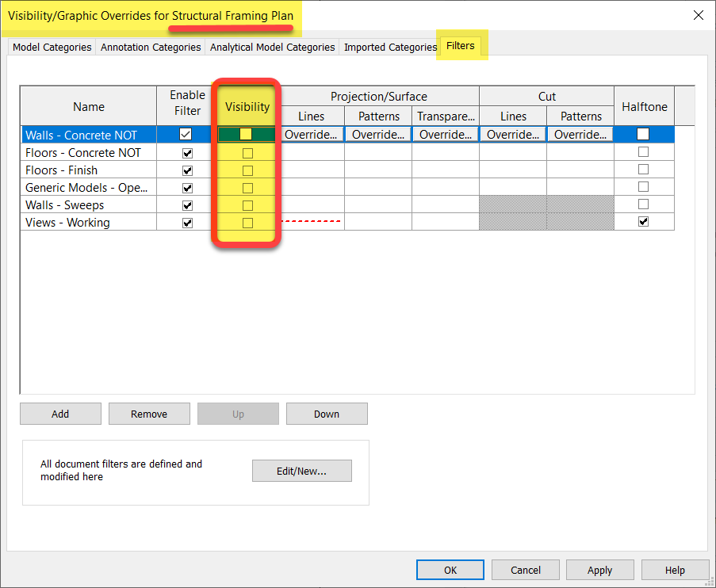Remove the selected filter

(149, 413)
